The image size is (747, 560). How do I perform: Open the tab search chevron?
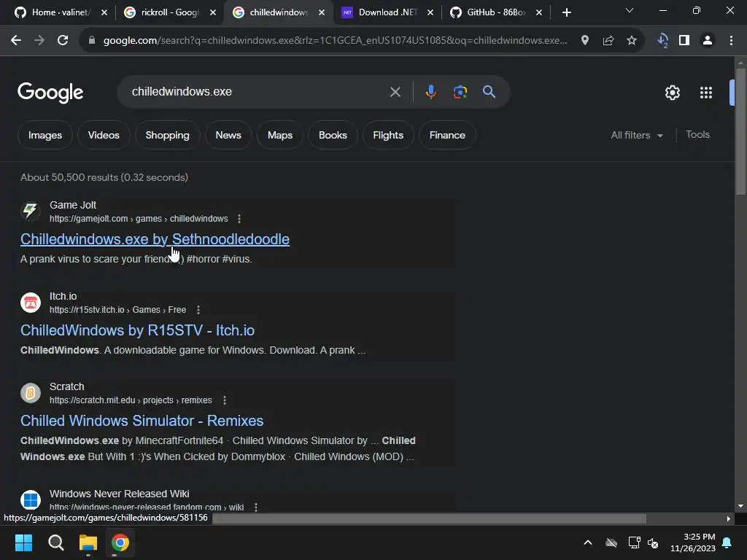630,10
